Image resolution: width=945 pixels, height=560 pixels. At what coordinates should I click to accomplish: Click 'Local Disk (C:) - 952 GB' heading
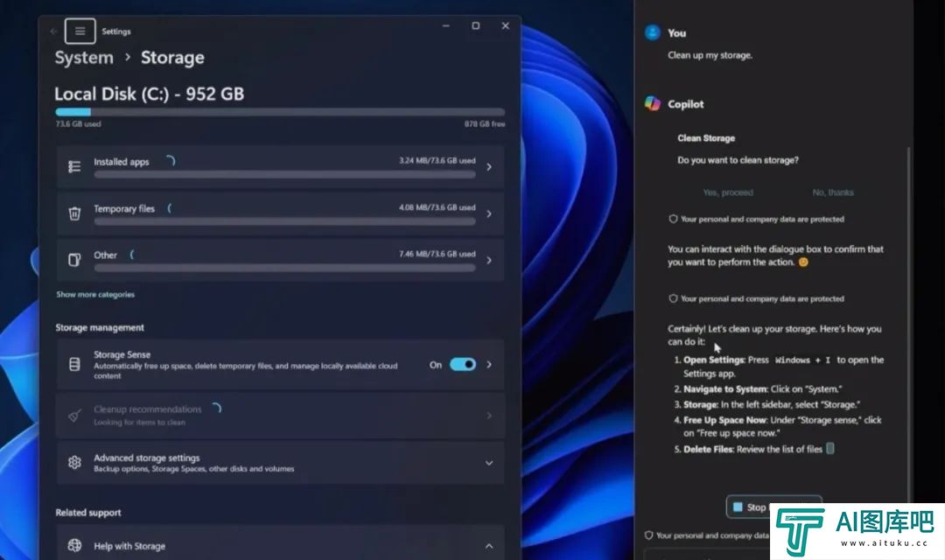150,94
